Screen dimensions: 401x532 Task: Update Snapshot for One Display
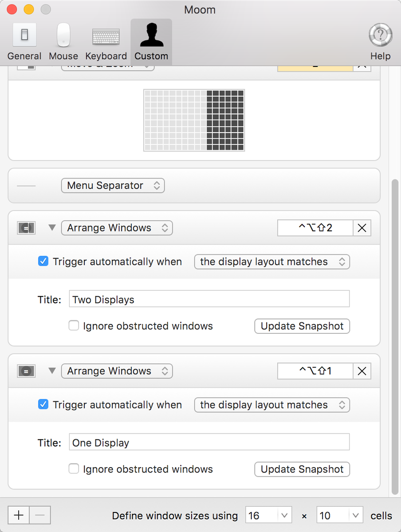point(302,469)
